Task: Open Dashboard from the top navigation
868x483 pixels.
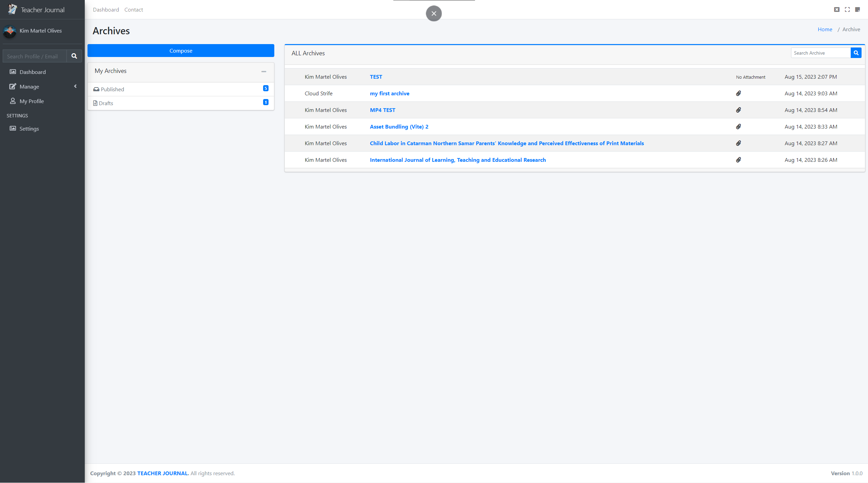Action: (106, 9)
